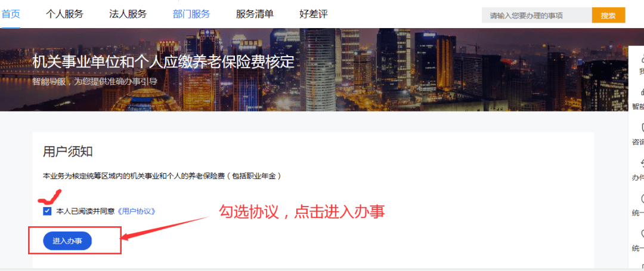This screenshot has width=644, height=271.
Task: Click the 机关事业单位和个人应缴养老保险费核定 banner title
Action: (x=163, y=61)
